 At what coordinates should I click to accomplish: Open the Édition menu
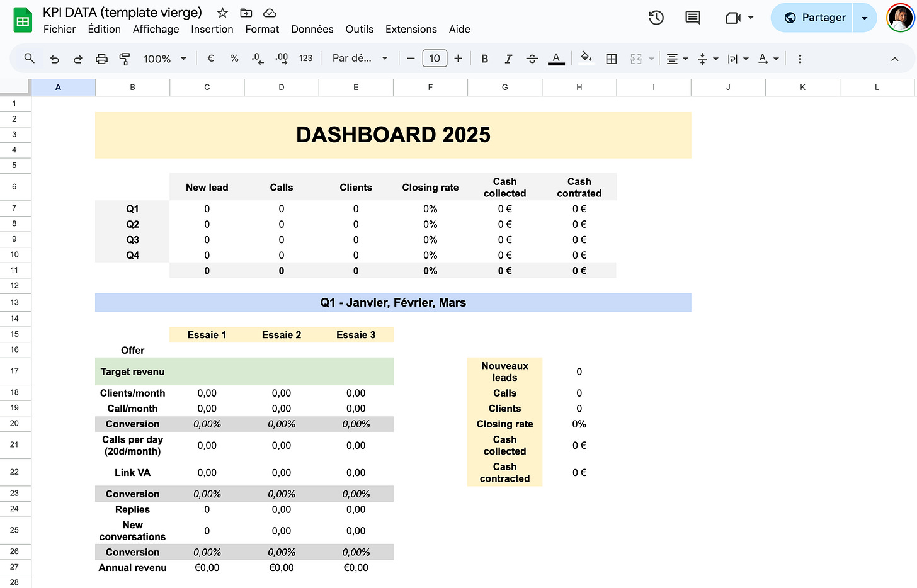[x=105, y=29]
